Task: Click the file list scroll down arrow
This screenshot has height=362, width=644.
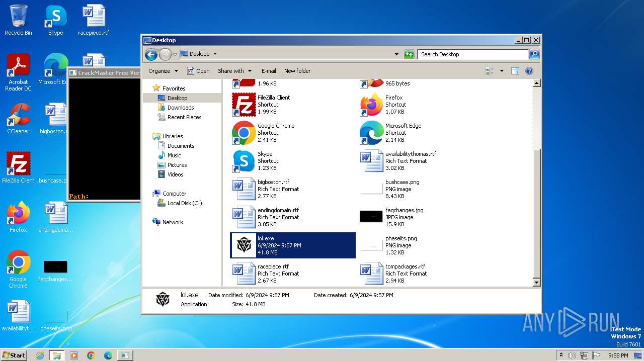Action: pyautogui.click(x=536, y=283)
